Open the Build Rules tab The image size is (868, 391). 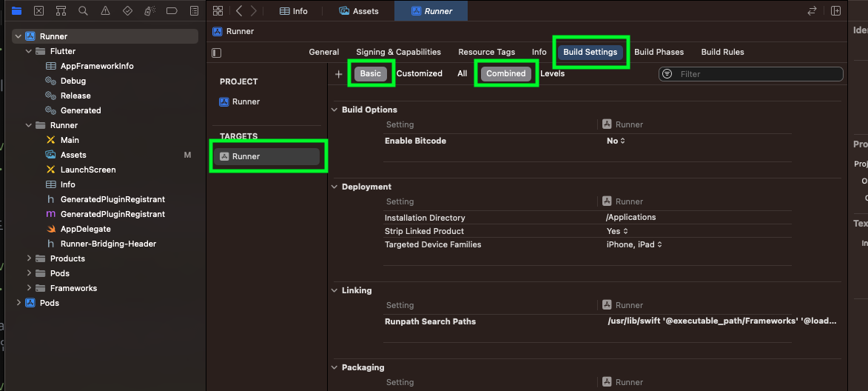click(x=722, y=52)
